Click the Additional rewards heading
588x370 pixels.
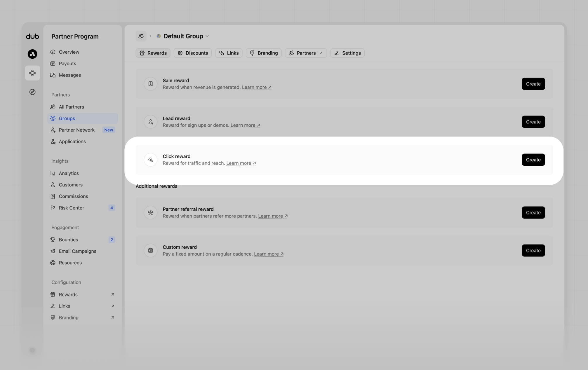(x=156, y=186)
